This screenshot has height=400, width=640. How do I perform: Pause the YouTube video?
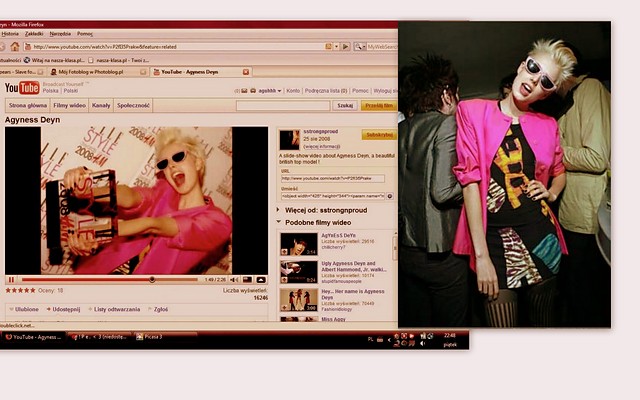(11, 280)
